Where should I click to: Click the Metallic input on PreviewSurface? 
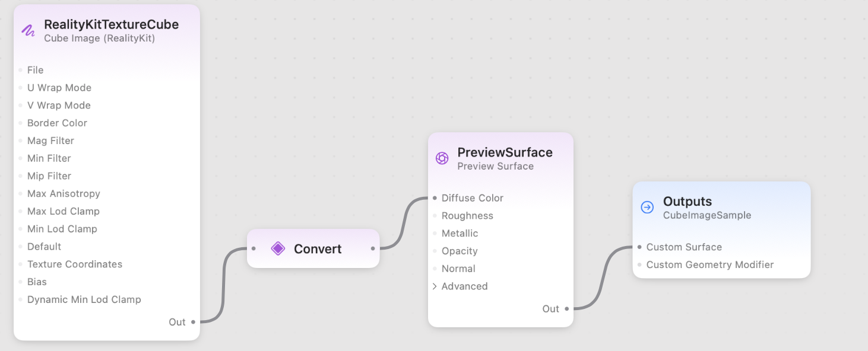tap(460, 233)
